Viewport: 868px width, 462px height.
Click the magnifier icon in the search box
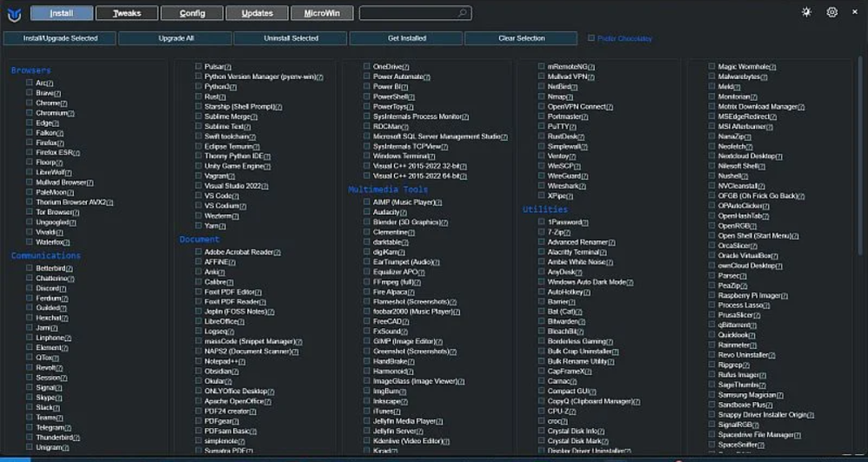[x=462, y=13]
